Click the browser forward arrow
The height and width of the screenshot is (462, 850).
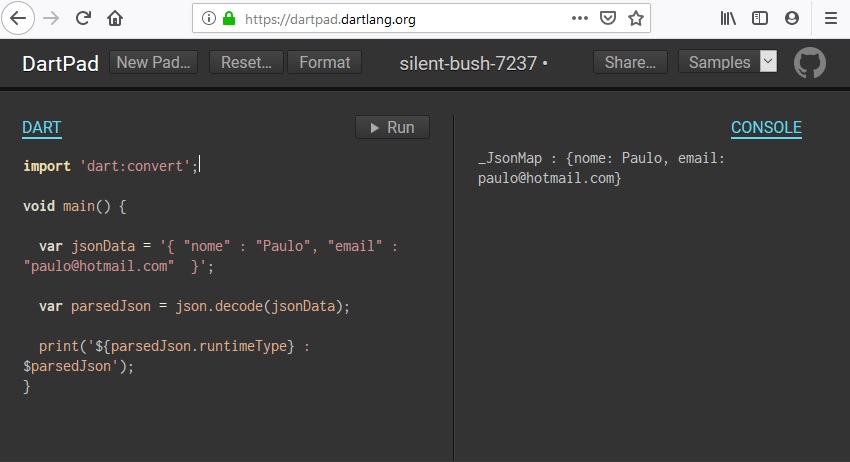coord(51,18)
